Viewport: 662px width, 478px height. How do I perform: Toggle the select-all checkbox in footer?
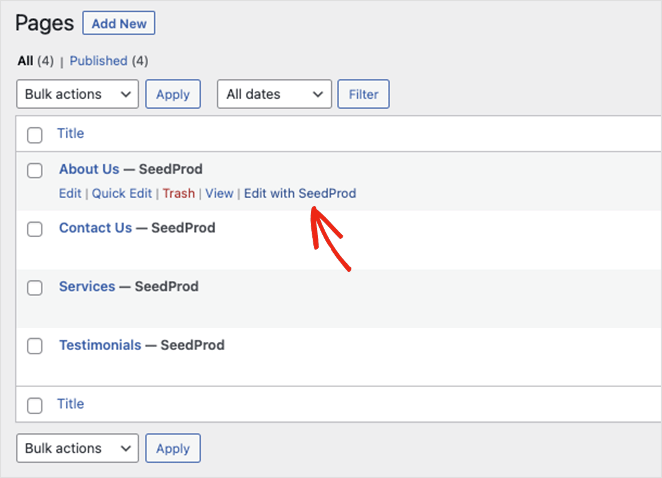35,406
